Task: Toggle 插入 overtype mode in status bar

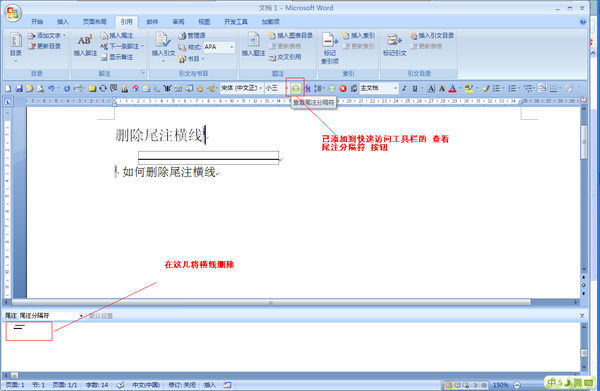Action: click(x=210, y=385)
